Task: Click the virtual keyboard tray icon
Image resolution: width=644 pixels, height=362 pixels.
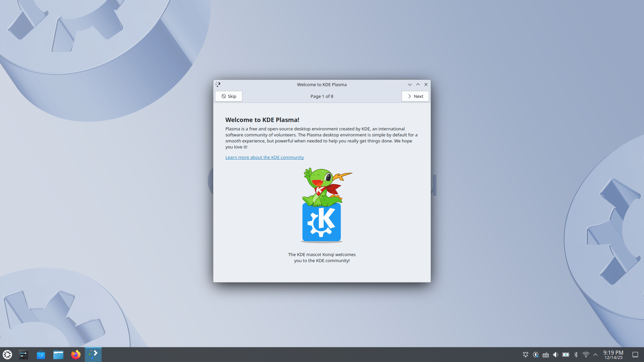Action: (x=546, y=355)
